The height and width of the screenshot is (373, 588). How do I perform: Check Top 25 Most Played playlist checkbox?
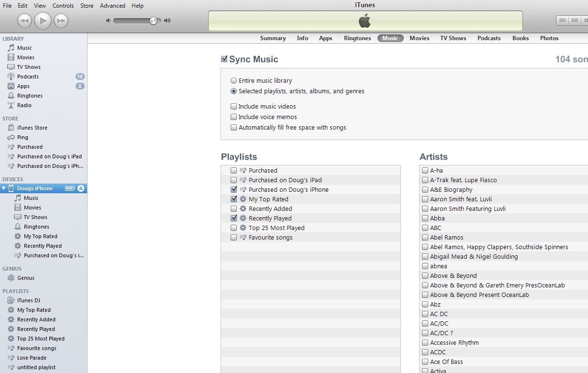[233, 228]
